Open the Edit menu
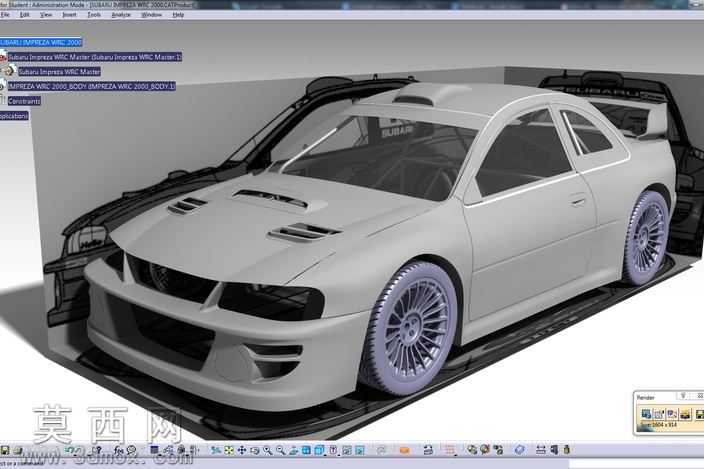The height and width of the screenshot is (469, 704). (x=25, y=15)
